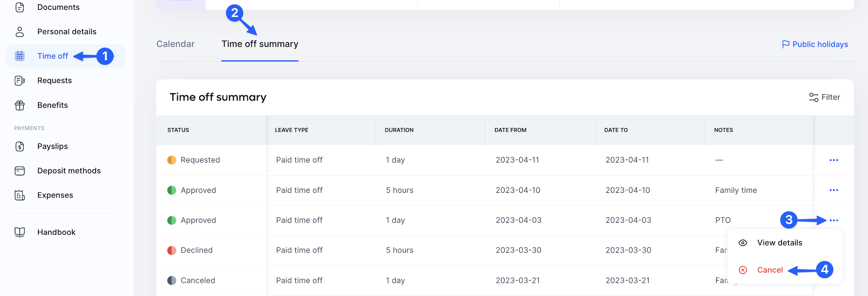Screen dimensions: 868x296
Task: Click the Time off calendar icon
Action: (x=19, y=56)
